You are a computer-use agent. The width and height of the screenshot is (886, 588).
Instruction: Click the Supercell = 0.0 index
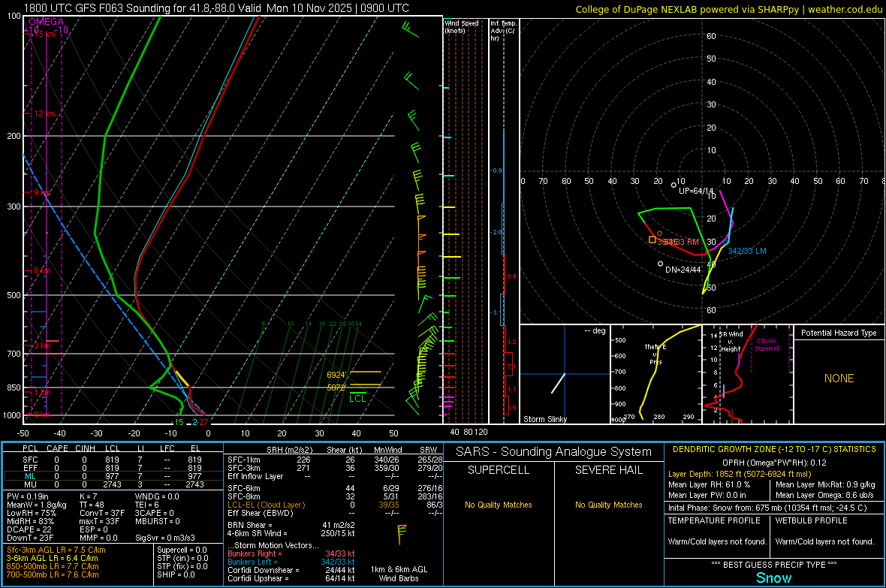click(x=182, y=550)
